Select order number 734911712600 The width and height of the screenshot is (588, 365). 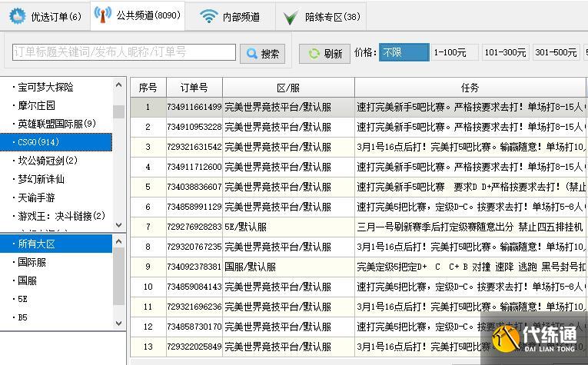[x=194, y=167]
